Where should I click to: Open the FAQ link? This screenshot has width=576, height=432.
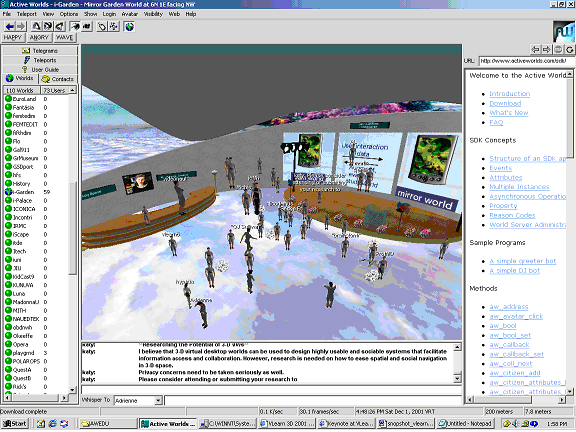[496, 122]
